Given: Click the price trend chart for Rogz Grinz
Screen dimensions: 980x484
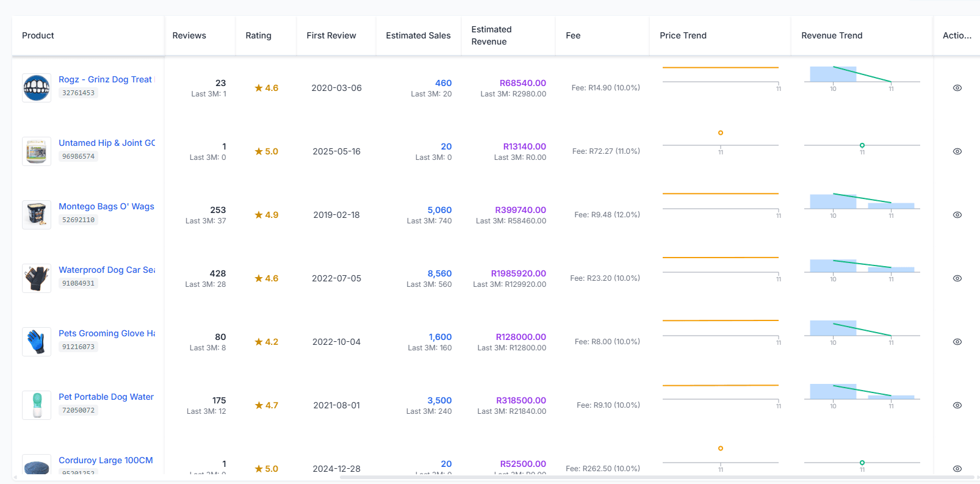Looking at the screenshot, I should (720, 76).
